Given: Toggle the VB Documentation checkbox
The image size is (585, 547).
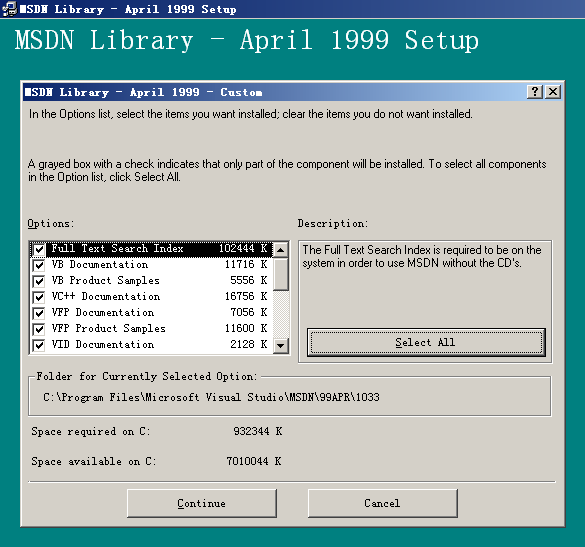Looking at the screenshot, I should tap(39, 265).
